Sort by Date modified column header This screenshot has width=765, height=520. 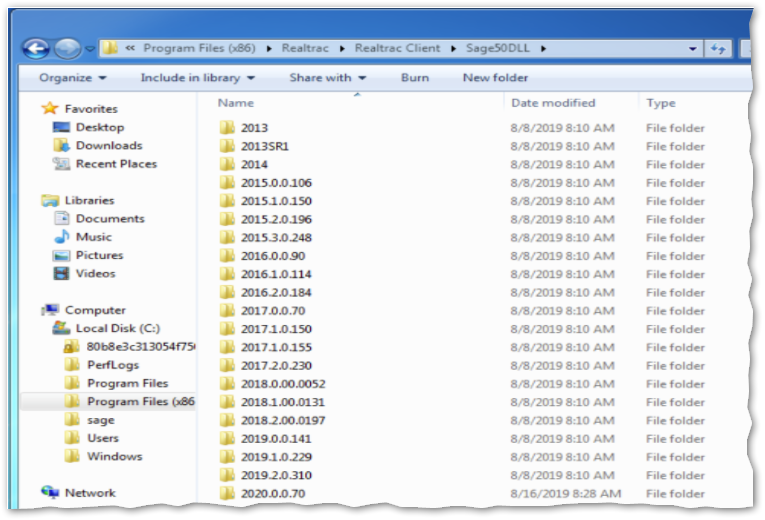pyautogui.click(x=553, y=103)
